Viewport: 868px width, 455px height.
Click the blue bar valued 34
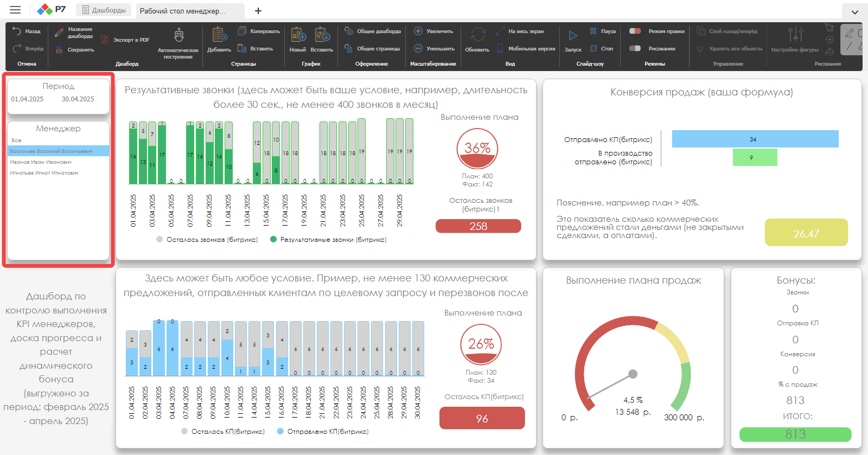pos(755,139)
